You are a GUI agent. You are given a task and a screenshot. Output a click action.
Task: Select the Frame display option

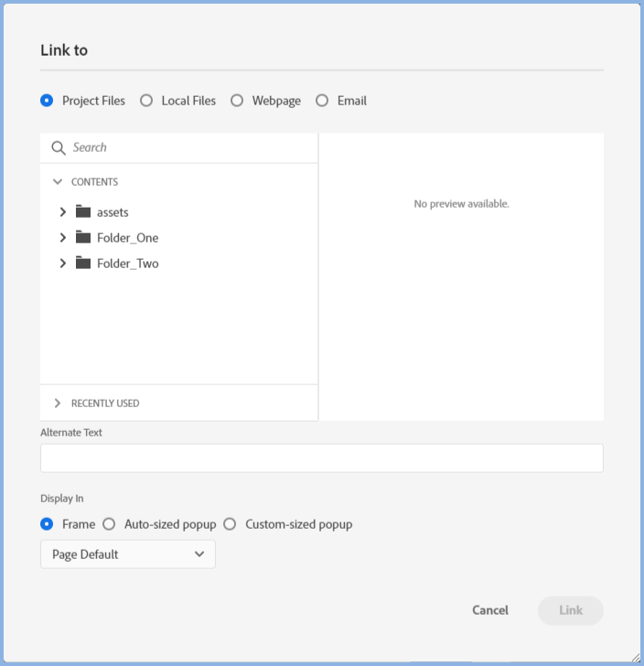[x=47, y=524]
